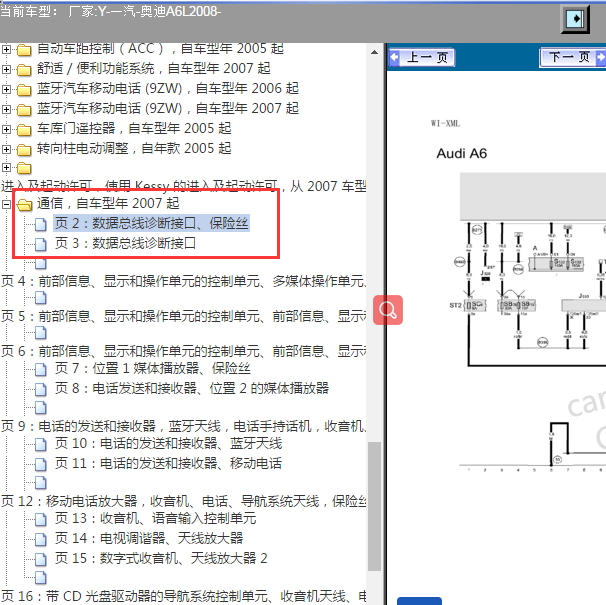Click page icon beside 页 13 收音机
The height and width of the screenshot is (605, 606).
41,520
